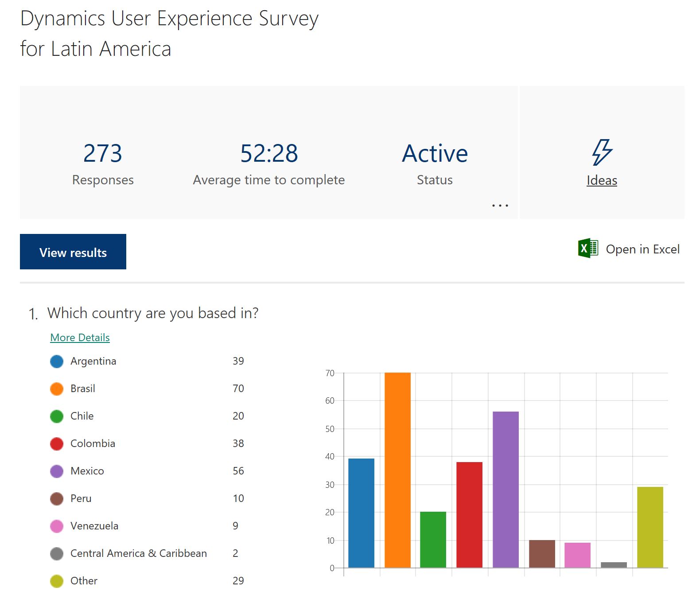Screen dimensions: 700x595
Task: Click the question 'Which country are you based in?'
Action: tap(153, 313)
